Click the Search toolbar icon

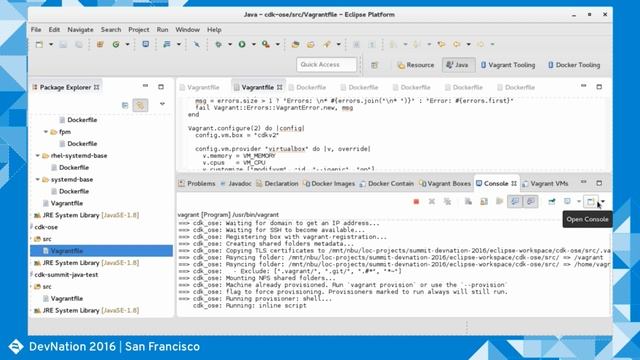point(327,44)
